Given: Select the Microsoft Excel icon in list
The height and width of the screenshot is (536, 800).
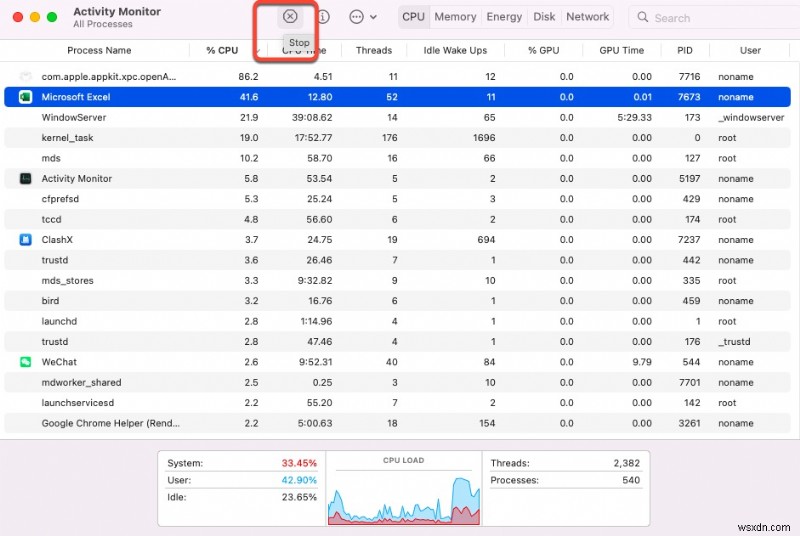Looking at the screenshot, I should coord(26,97).
